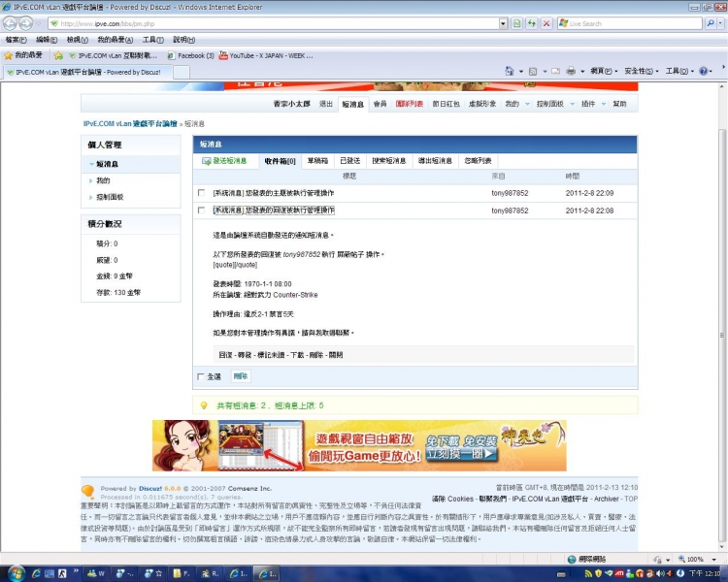Screen dimensions: 728x582
Task: Click the Live Search magnifier button
Action: click(x=711, y=23)
